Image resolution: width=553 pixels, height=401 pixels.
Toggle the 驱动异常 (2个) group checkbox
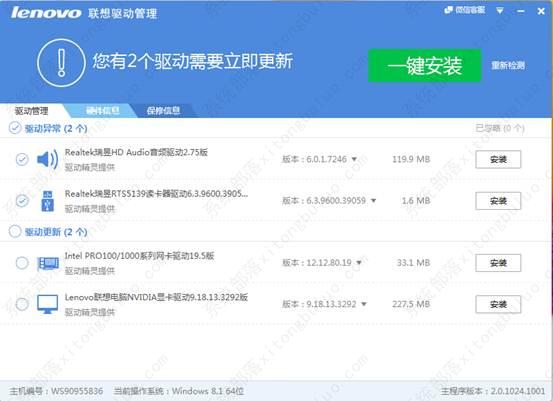click(x=15, y=128)
